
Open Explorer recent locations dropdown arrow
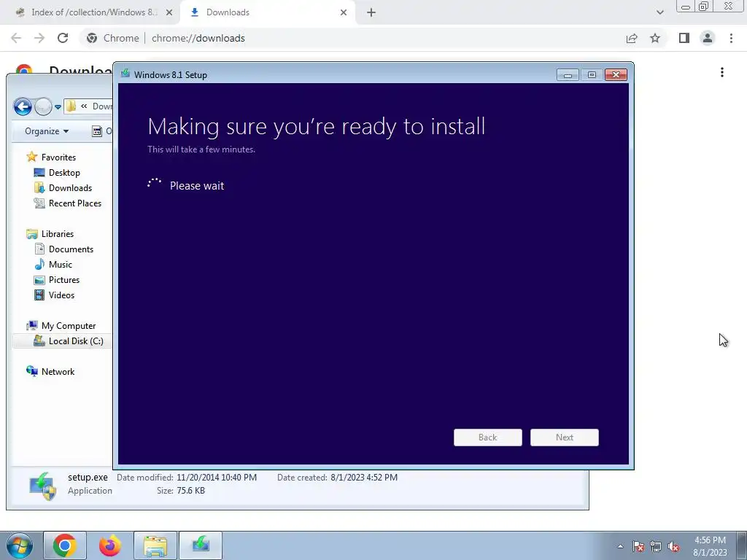coord(58,107)
